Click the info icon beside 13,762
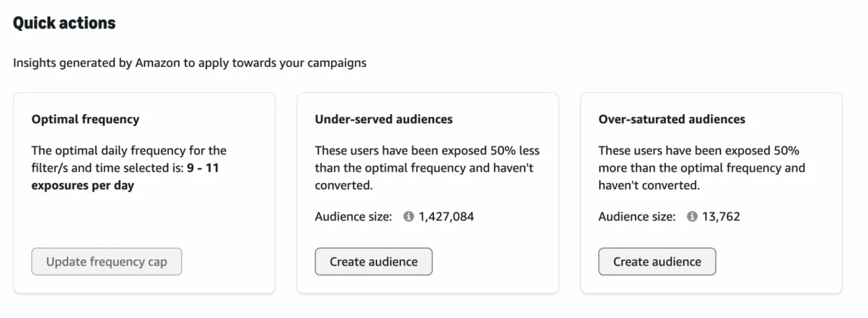The width and height of the screenshot is (868, 318). click(692, 217)
